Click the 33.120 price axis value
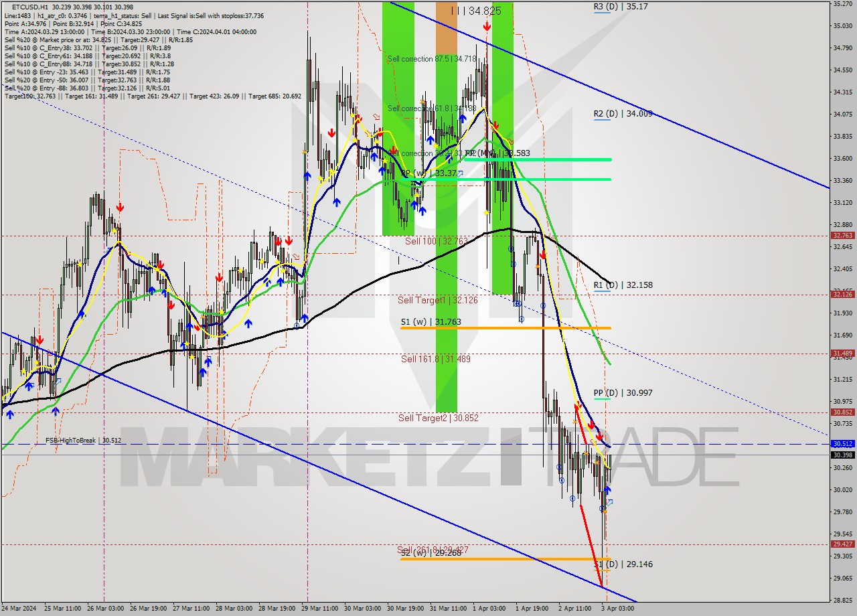This screenshot has width=857, height=616. point(842,203)
